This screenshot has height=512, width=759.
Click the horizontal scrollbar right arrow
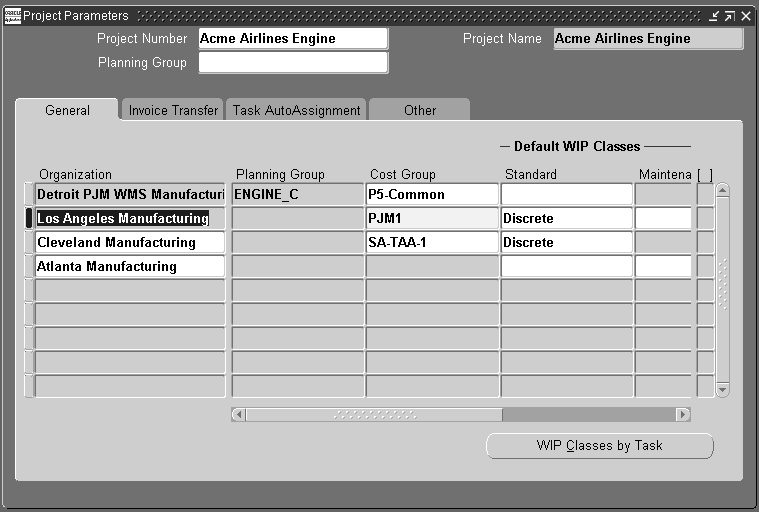pyautogui.click(x=683, y=414)
